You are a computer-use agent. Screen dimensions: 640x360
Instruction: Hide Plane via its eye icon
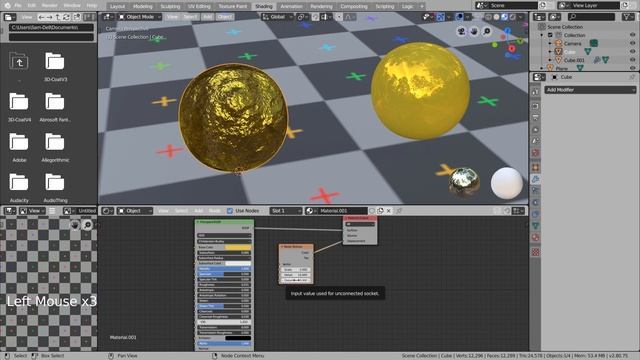tap(632, 68)
